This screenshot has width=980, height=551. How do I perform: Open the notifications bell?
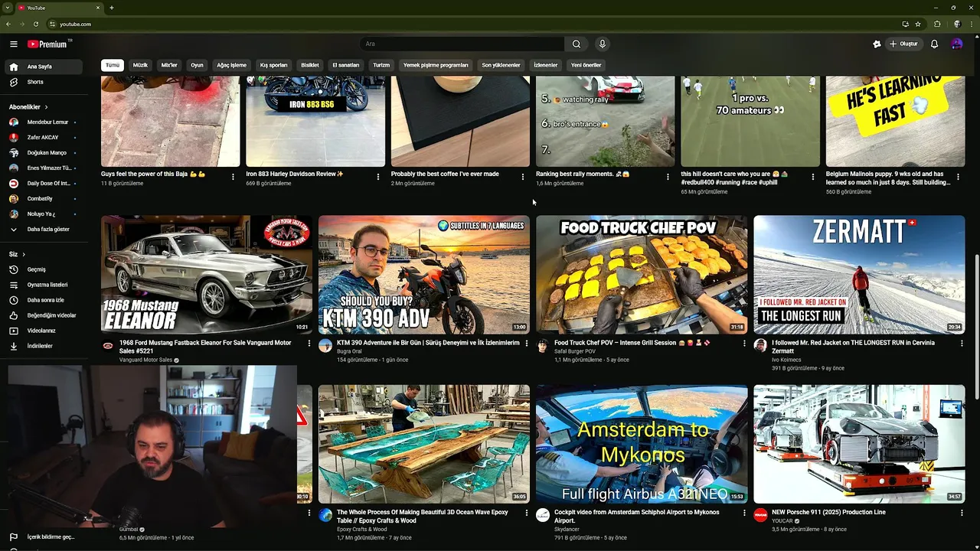click(x=934, y=44)
